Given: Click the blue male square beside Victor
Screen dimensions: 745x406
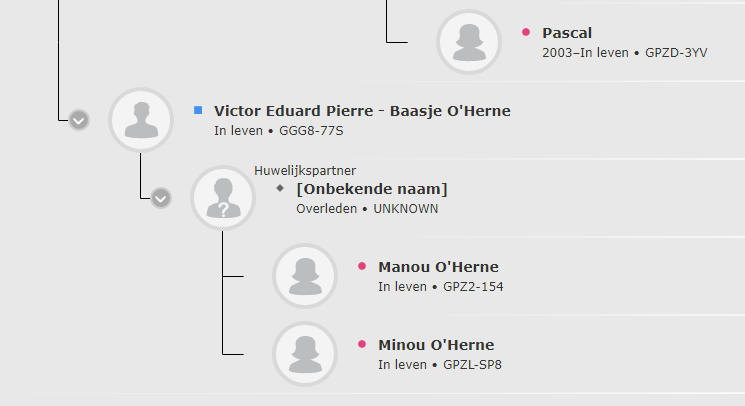Looking at the screenshot, I should (198, 110).
